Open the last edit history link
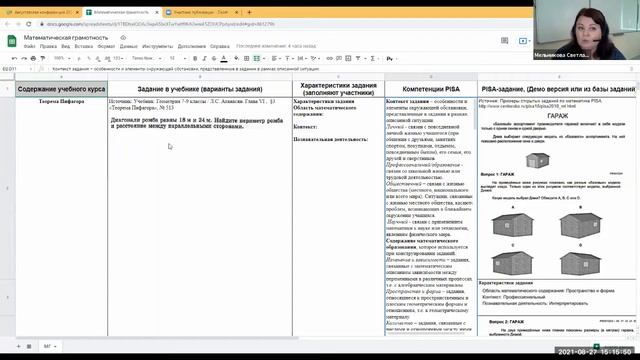The width and height of the screenshot is (640, 360). click(x=276, y=46)
